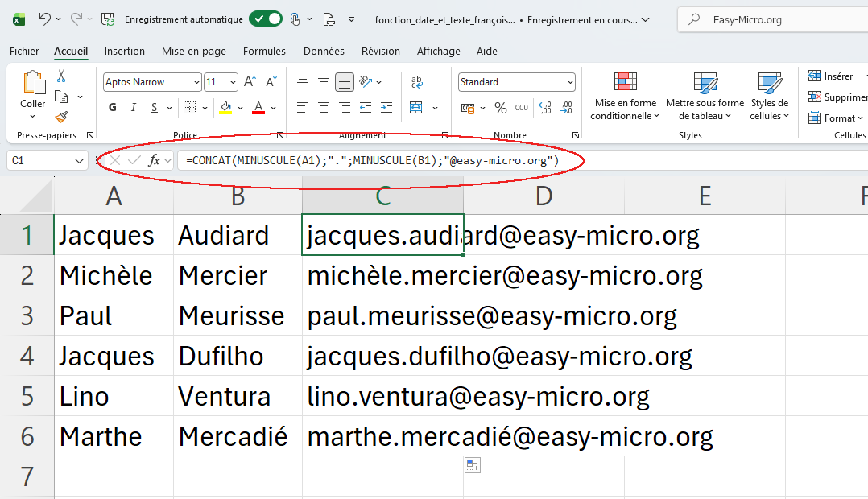
Task: Open the Formules ribbon tab
Action: click(x=264, y=51)
